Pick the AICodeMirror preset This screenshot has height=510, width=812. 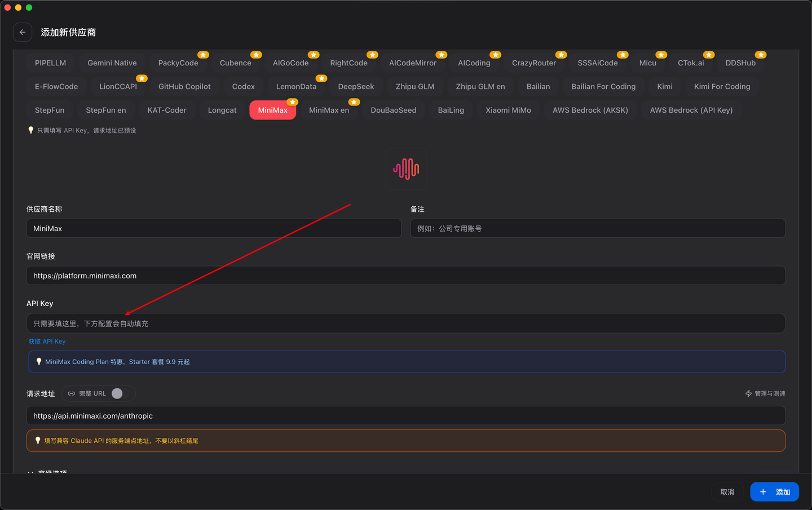point(413,63)
